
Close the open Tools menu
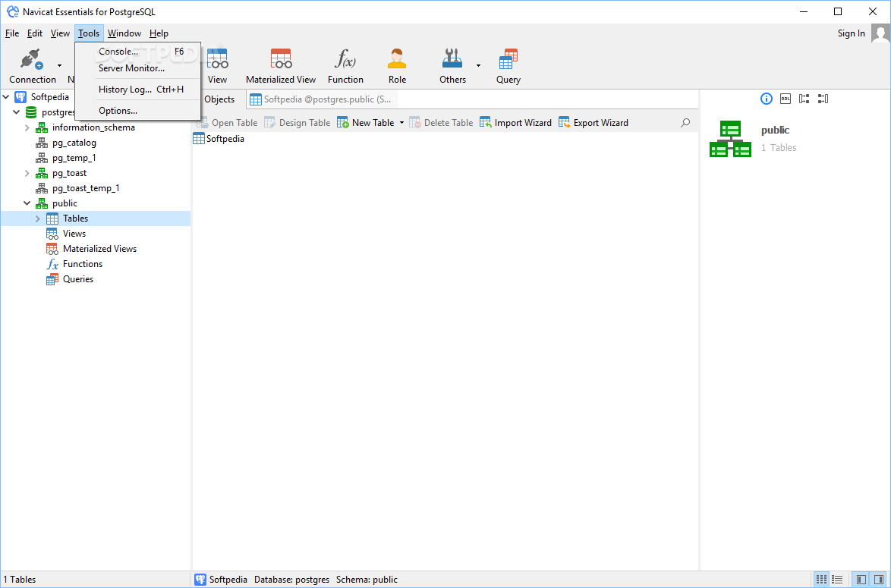click(90, 33)
